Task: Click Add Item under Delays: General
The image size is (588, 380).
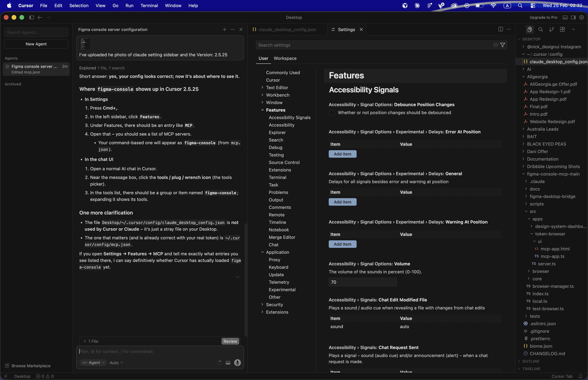Action: coord(342,202)
